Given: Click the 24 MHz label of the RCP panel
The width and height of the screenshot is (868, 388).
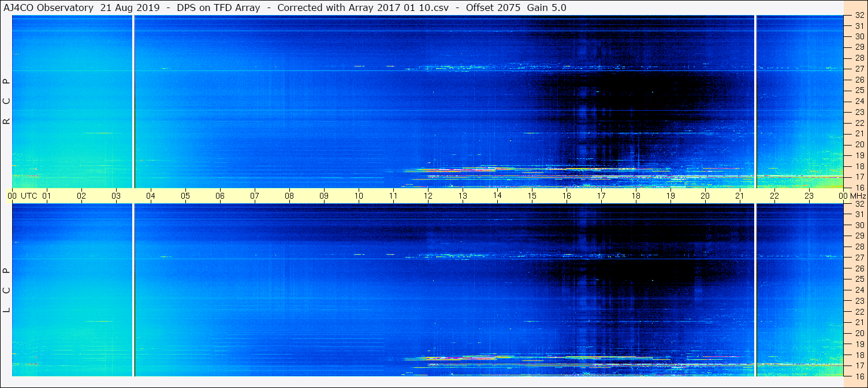Looking at the screenshot, I should click(x=859, y=101).
